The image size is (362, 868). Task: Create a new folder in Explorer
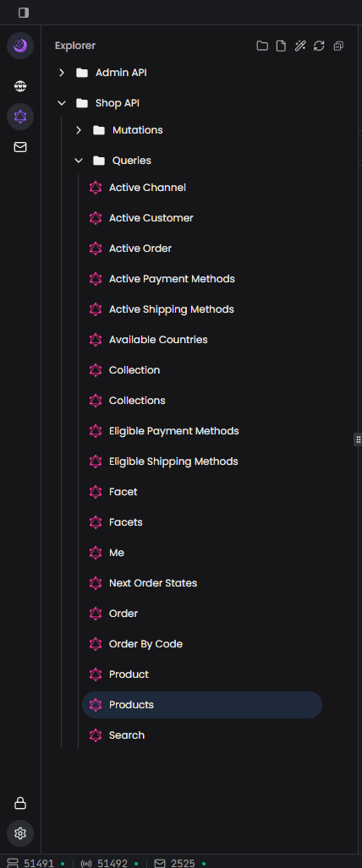[x=262, y=46]
